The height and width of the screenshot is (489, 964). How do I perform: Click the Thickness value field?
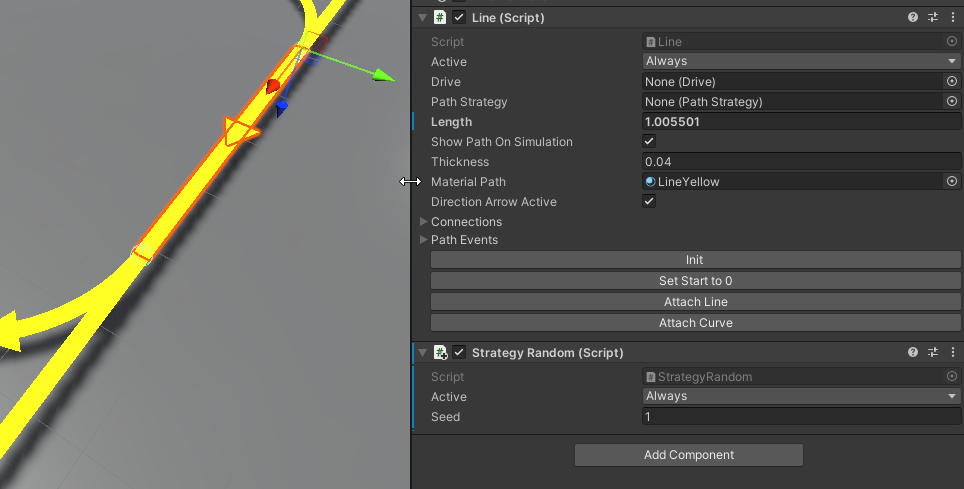[x=800, y=162]
